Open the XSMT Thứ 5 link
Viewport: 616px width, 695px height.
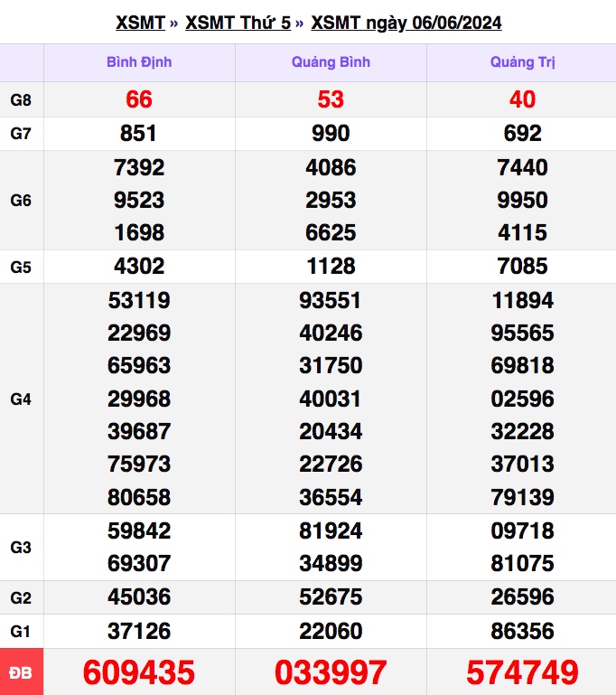click(x=238, y=23)
